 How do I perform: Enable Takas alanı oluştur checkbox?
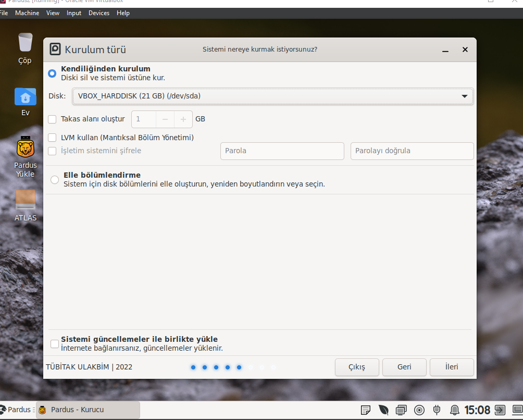pos(53,119)
